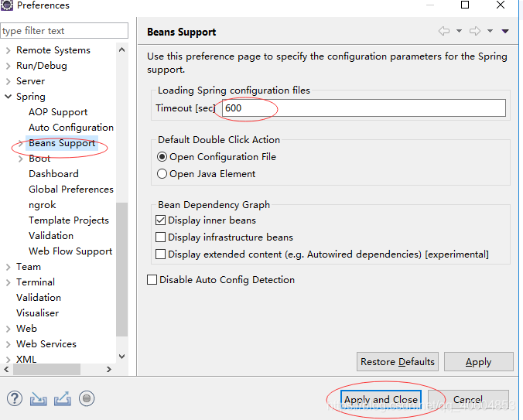Click the Forward navigation arrow
Screen dimensions: 523x420
(475, 32)
